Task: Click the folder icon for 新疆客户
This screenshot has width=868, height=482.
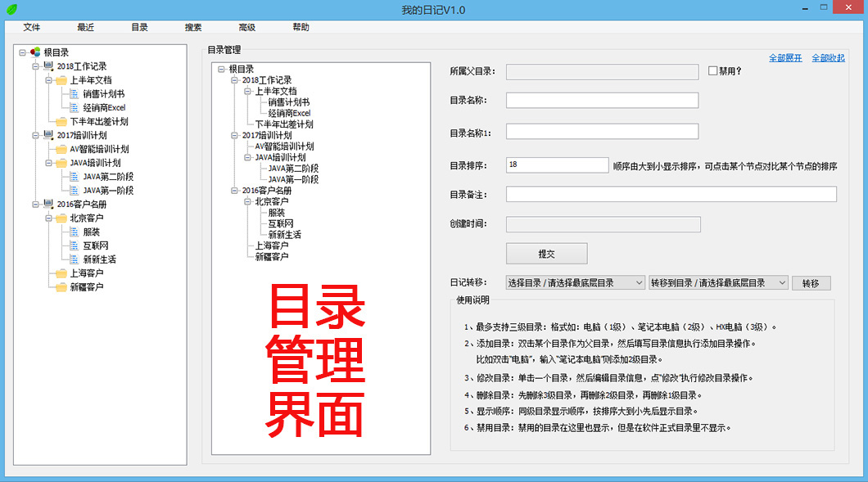Action: (x=61, y=287)
